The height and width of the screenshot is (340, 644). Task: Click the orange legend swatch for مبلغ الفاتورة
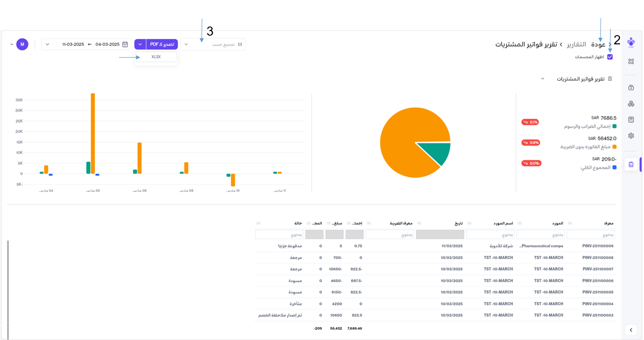tap(614, 147)
